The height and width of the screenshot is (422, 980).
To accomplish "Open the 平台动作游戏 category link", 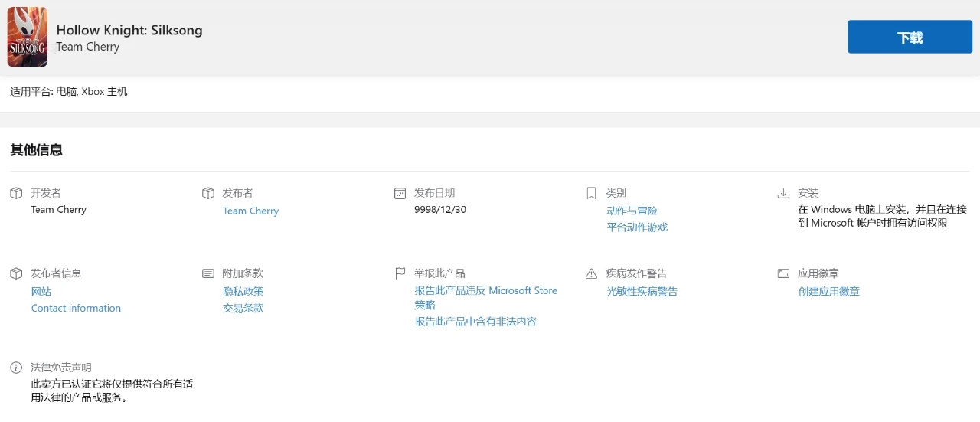I will point(637,227).
